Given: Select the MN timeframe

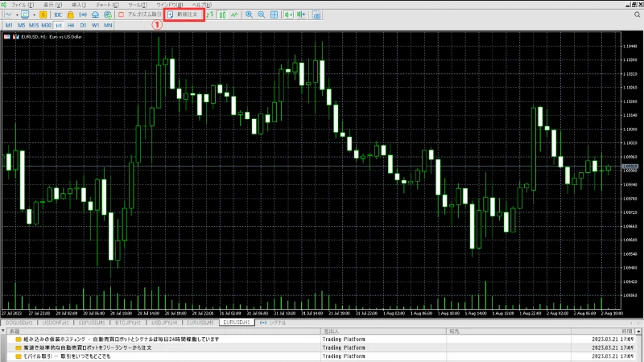Looking at the screenshot, I should pos(108,26).
